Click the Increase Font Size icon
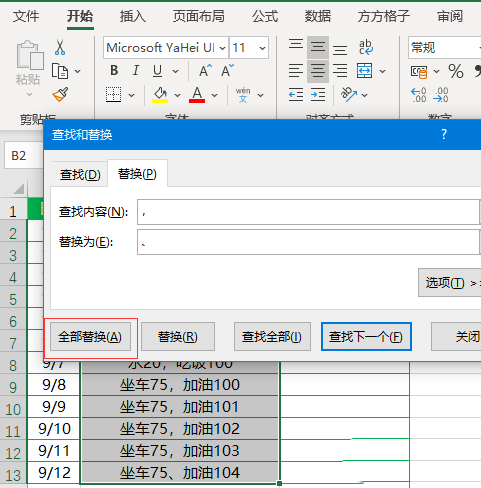Image resolution: width=481 pixels, height=488 pixels. click(x=205, y=71)
